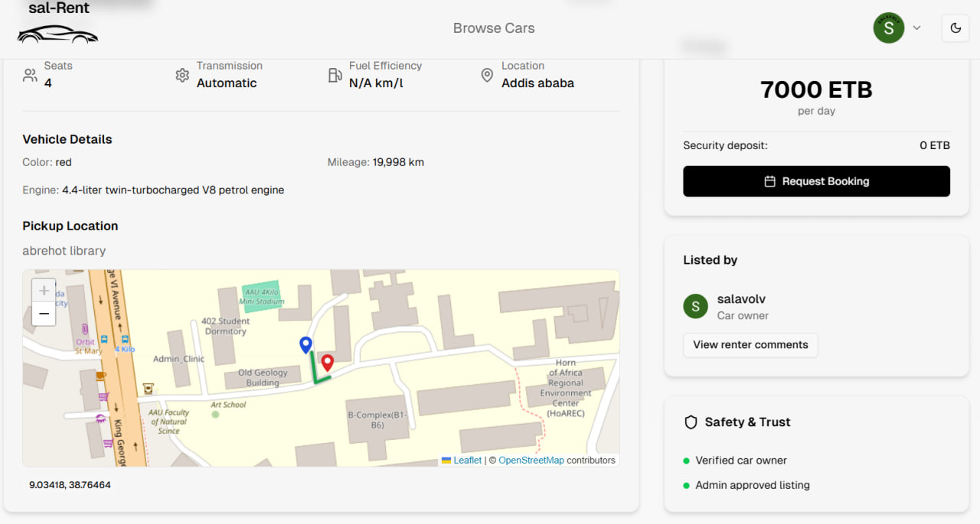Click the Safety & Trust shield icon
The width and height of the screenshot is (980, 524).
(x=691, y=421)
